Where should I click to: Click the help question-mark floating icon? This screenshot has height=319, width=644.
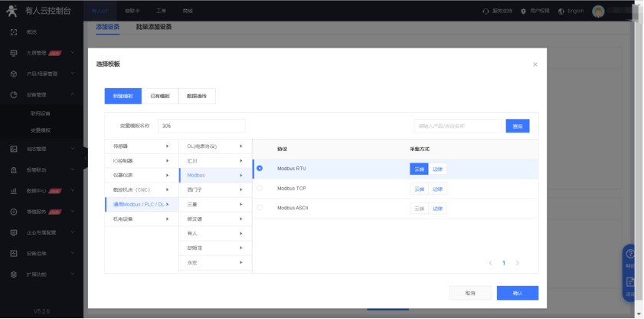(630, 255)
